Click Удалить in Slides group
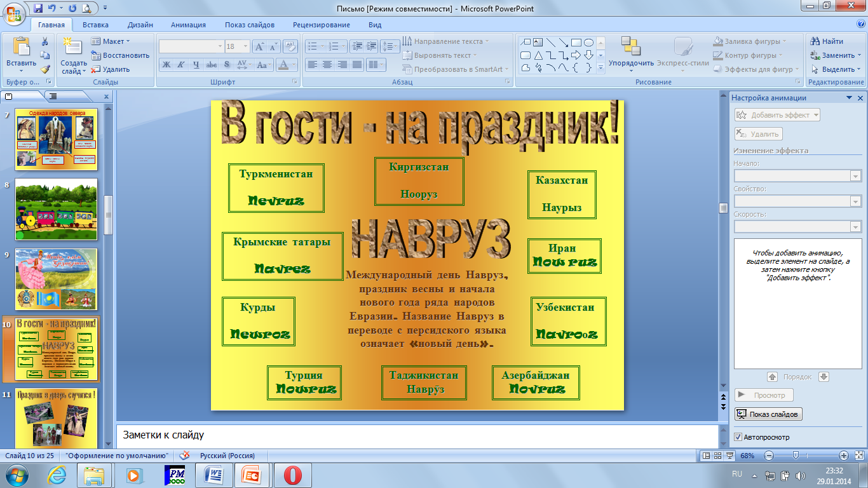Screen dimensions: 868x488 click(111, 69)
